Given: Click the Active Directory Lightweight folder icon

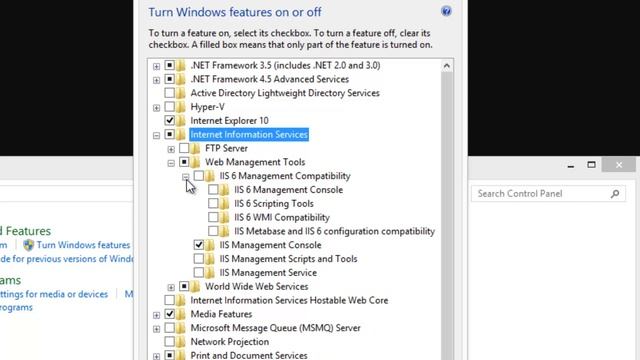Looking at the screenshot, I should (x=181, y=93).
